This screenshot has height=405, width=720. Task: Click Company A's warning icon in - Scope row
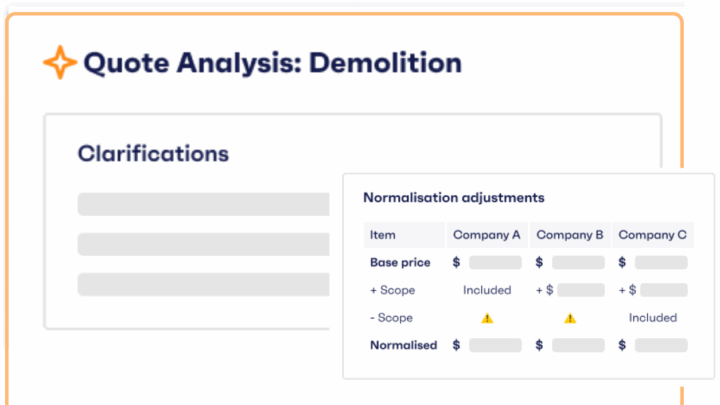pyautogui.click(x=487, y=318)
